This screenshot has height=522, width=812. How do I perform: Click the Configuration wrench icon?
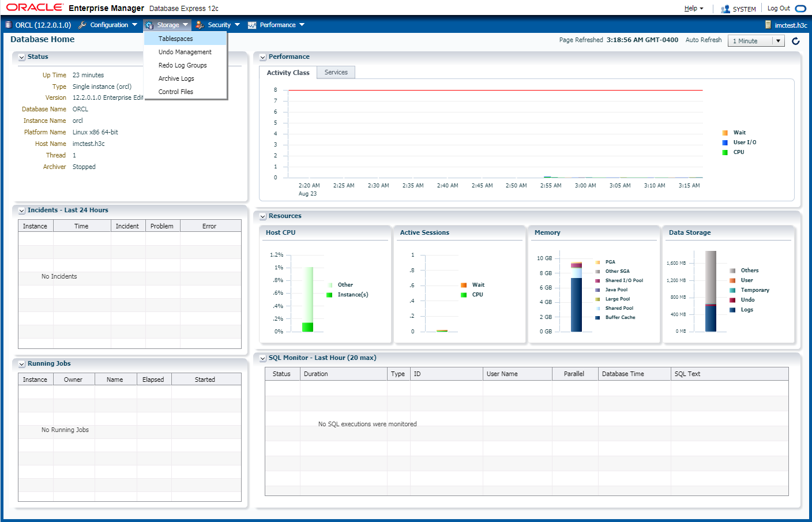coord(82,25)
